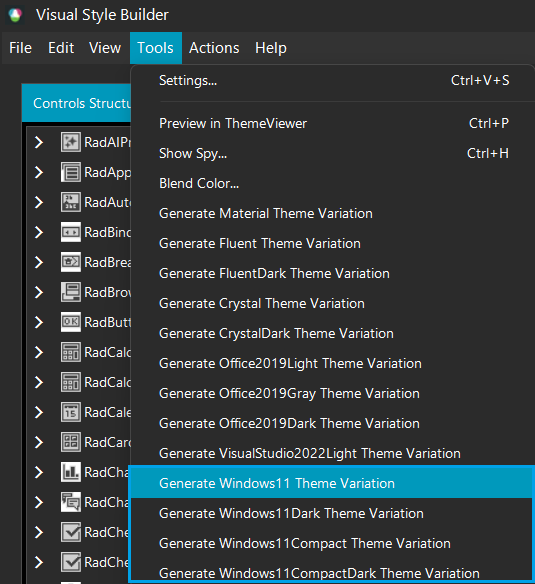535x584 pixels.
Task: Generate Fluent Theme Variation
Action: coord(334,243)
